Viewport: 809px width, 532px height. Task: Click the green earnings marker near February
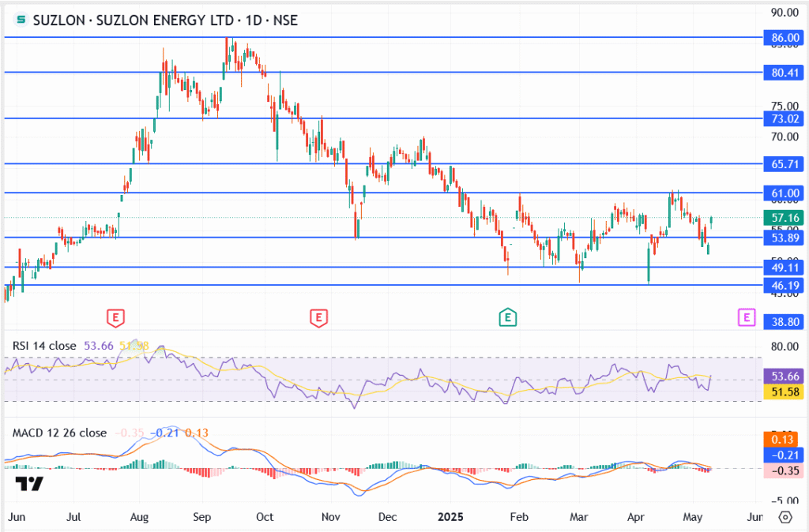[508, 317]
